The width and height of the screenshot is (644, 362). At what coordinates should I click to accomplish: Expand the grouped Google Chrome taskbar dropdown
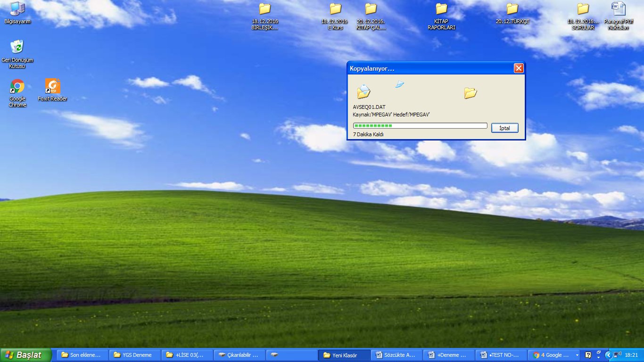[577, 355]
